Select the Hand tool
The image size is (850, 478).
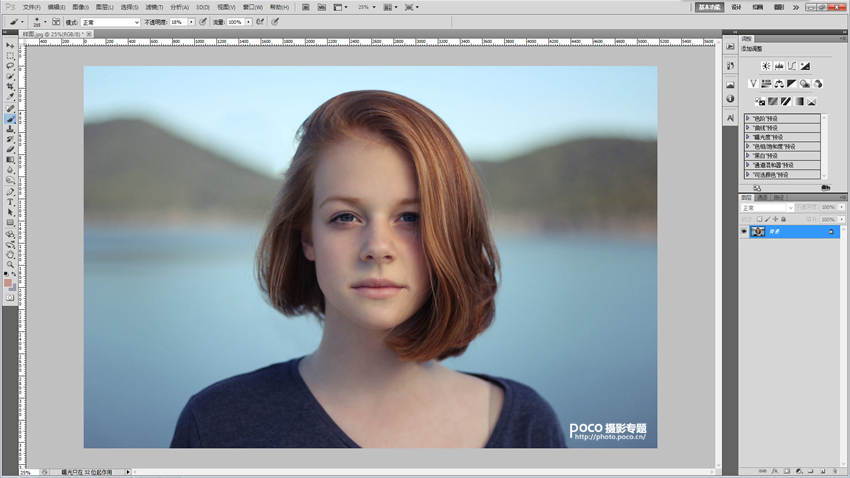10,255
